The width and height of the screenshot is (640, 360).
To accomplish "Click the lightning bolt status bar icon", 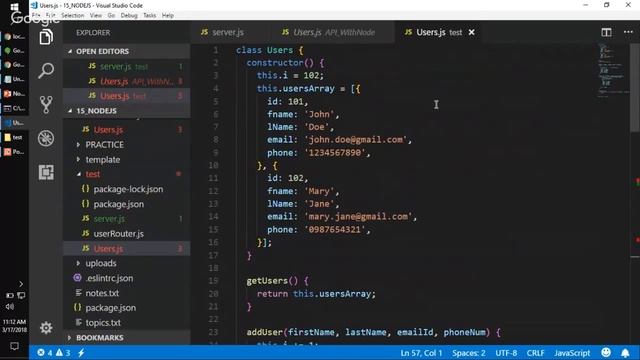I will coord(81,353).
